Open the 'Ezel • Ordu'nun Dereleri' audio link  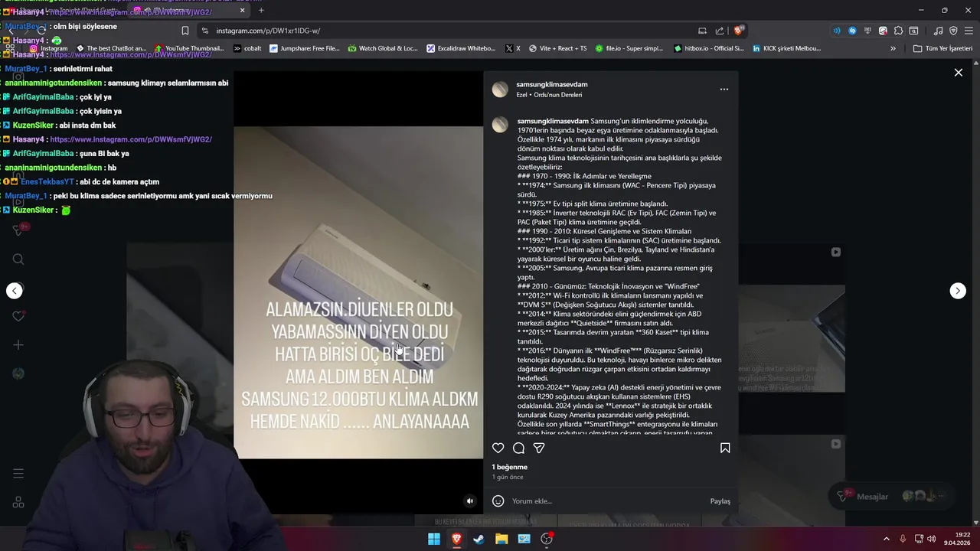click(x=549, y=95)
